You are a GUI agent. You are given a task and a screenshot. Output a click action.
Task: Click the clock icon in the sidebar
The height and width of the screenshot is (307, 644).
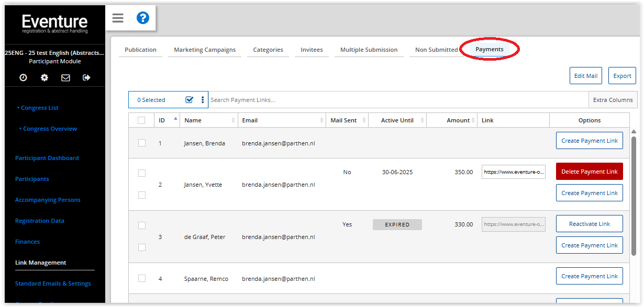pos(23,77)
